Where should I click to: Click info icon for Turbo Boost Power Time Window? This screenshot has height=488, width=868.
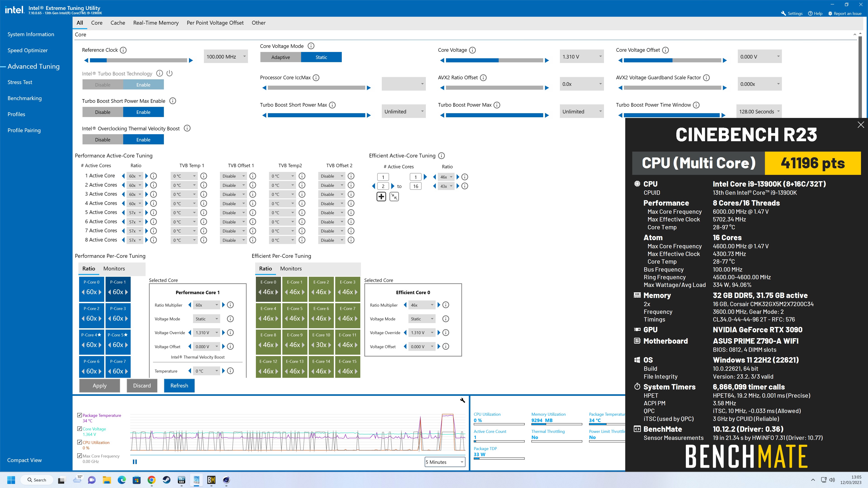[696, 105]
